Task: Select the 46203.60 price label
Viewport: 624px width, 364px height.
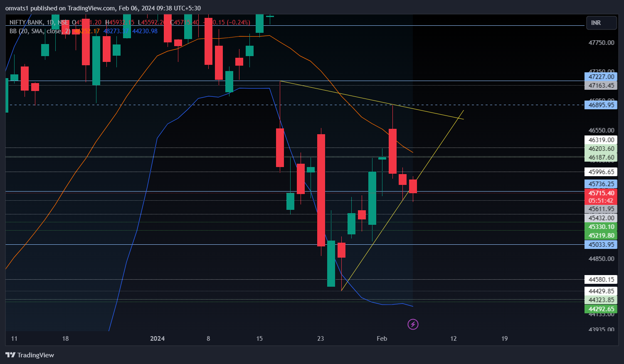Action: pos(601,149)
